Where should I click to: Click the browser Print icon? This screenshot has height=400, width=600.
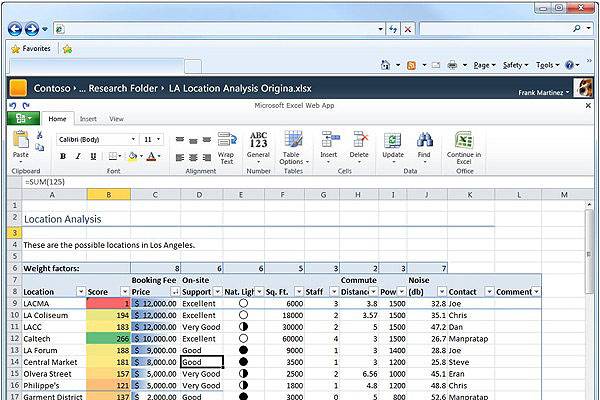point(452,65)
